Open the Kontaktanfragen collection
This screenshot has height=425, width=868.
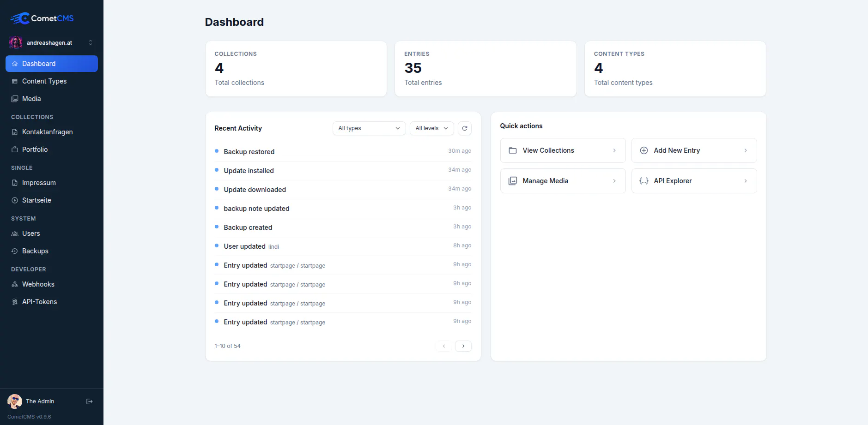(52, 132)
